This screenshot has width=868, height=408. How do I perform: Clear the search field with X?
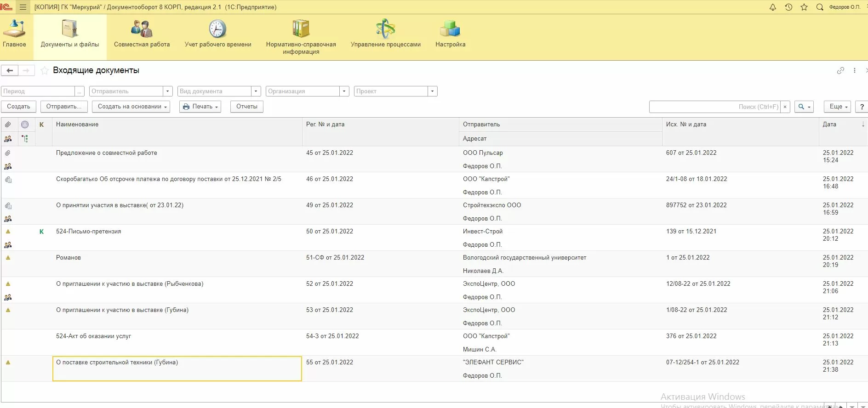pyautogui.click(x=785, y=107)
